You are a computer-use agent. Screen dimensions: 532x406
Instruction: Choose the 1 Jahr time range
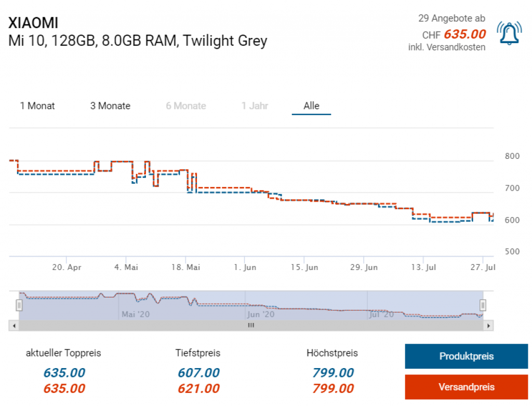[x=255, y=106]
